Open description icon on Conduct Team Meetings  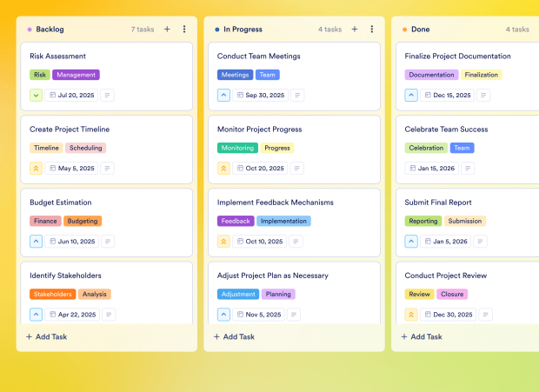[297, 95]
